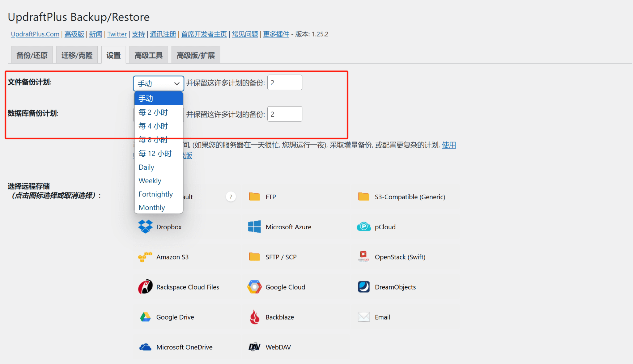Select 每 12 小时 from the list
Image resolution: width=633 pixels, height=364 pixels.
coord(159,153)
